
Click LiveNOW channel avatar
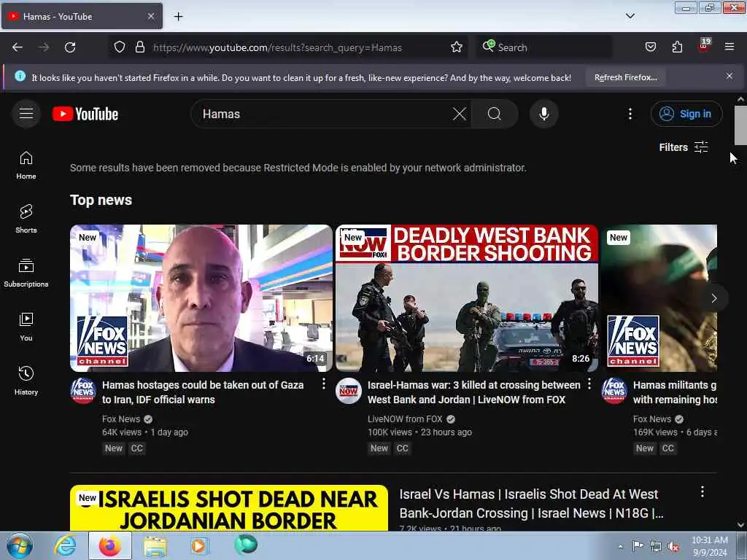349,391
